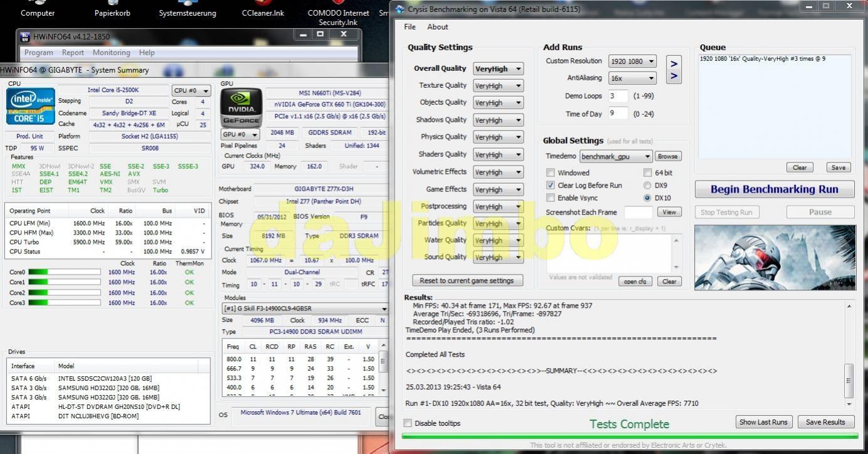Click the NVIDIA GeForce logo in HWiNFO

[241, 107]
